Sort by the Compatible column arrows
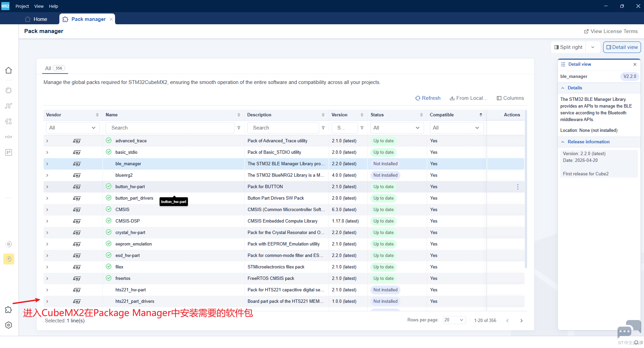The width and height of the screenshot is (644, 348). (481, 115)
